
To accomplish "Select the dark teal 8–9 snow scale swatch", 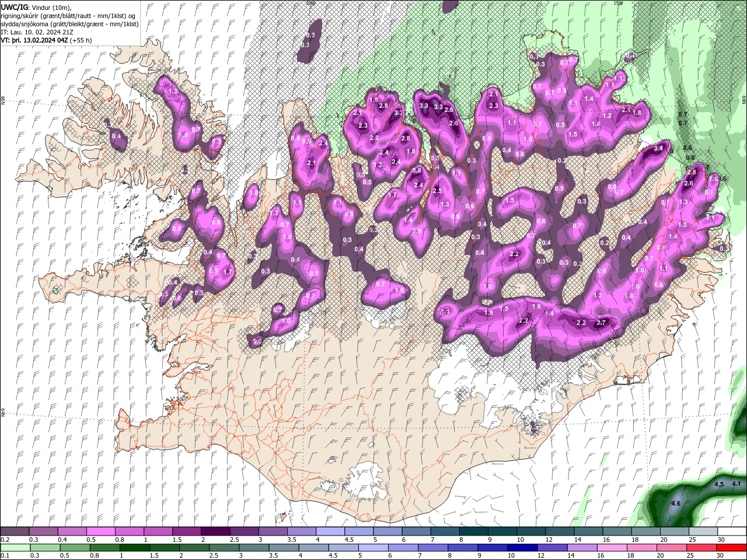I will pyautogui.click(x=473, y=531).
